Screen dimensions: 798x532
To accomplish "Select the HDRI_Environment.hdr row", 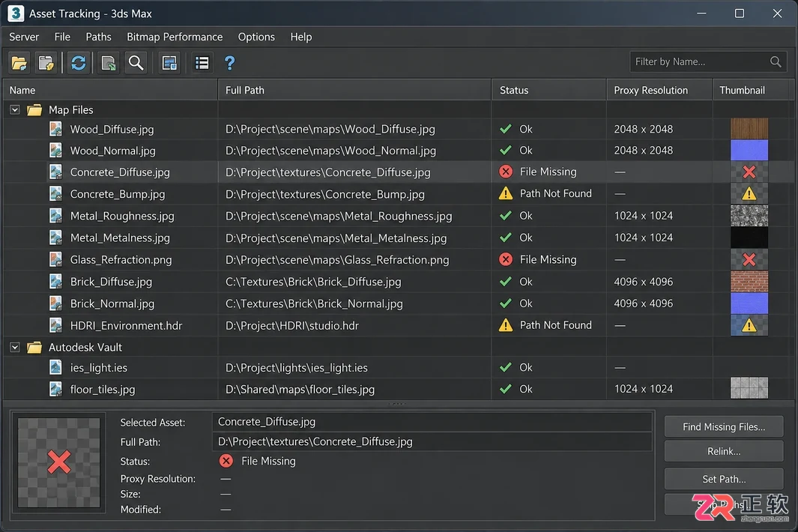I will (x=398, y=325).
